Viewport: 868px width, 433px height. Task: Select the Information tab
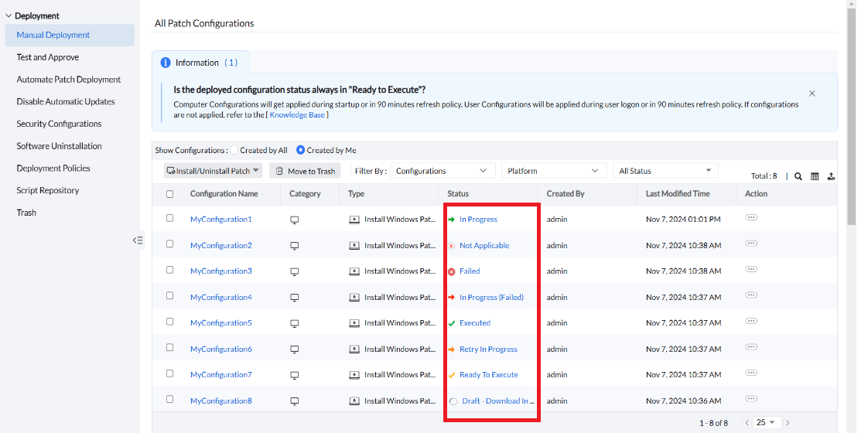(200, 63)
